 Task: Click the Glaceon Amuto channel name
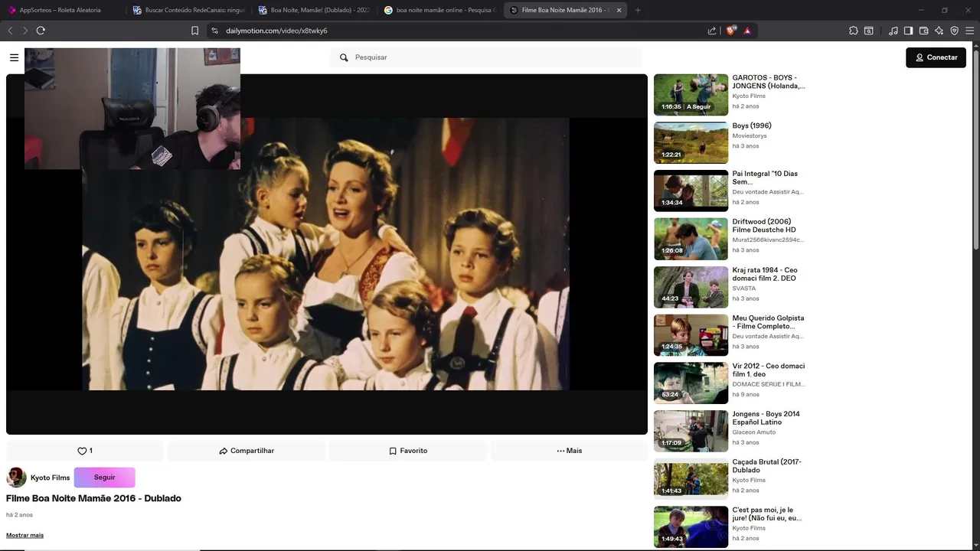[754, 432]
